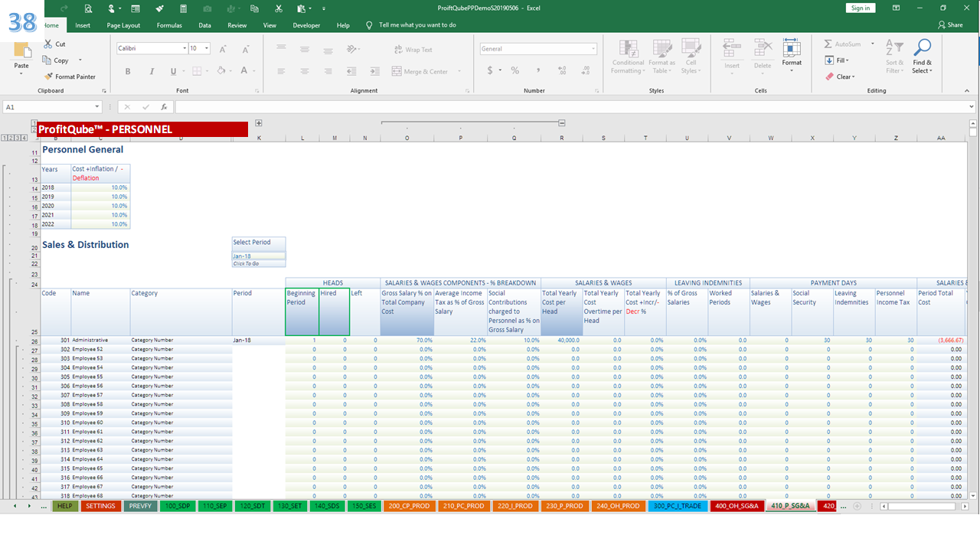Open the Calibri font name dropdown
The width and height of the screenshot is (980, 551).
click(185, 48)
